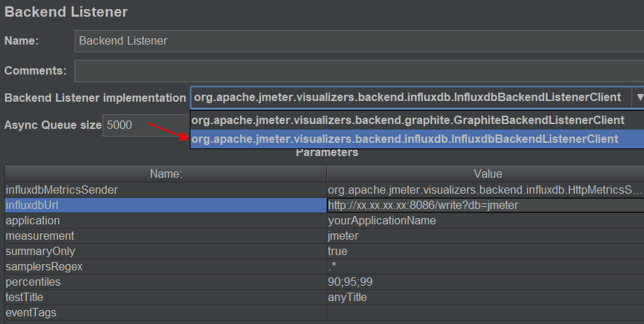Viewport: 644px width, 324px height.
Task: Click the empty eventTags value cell
Action: point(485,313)
